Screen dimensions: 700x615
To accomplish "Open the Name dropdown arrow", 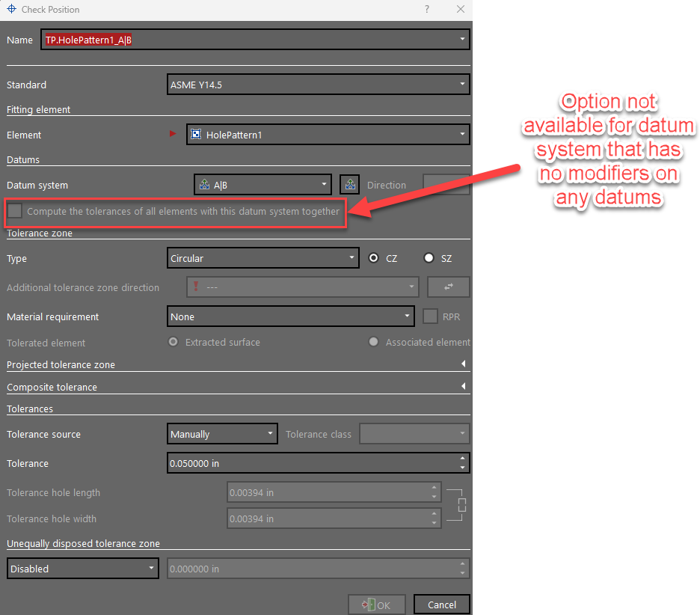I will click(x=462, y=40).
